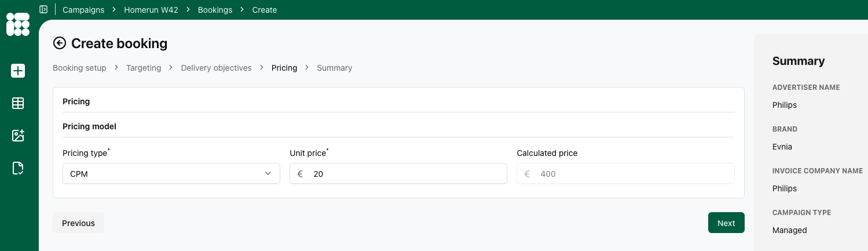Jump to the Summary step
This screenshot has width=868, height=251.
[335, 68]
